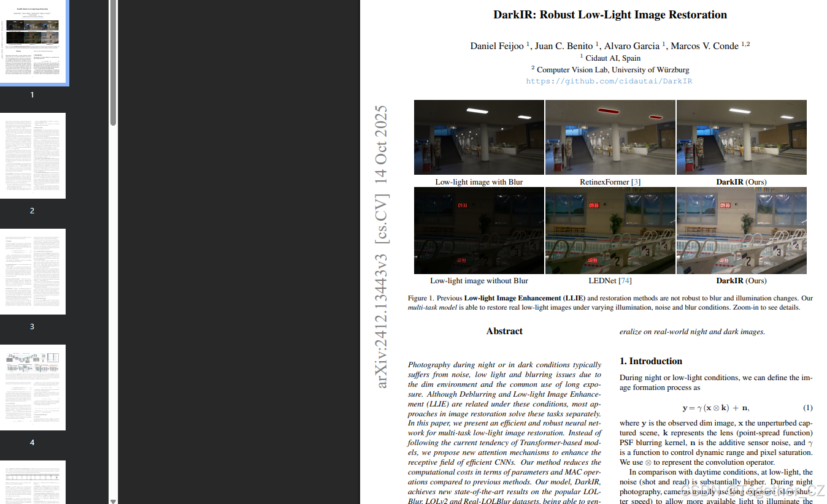Viewport: 827px width, 504px height.
Task: Click author name Marcos V. Conde
Action: coord(706,46)
